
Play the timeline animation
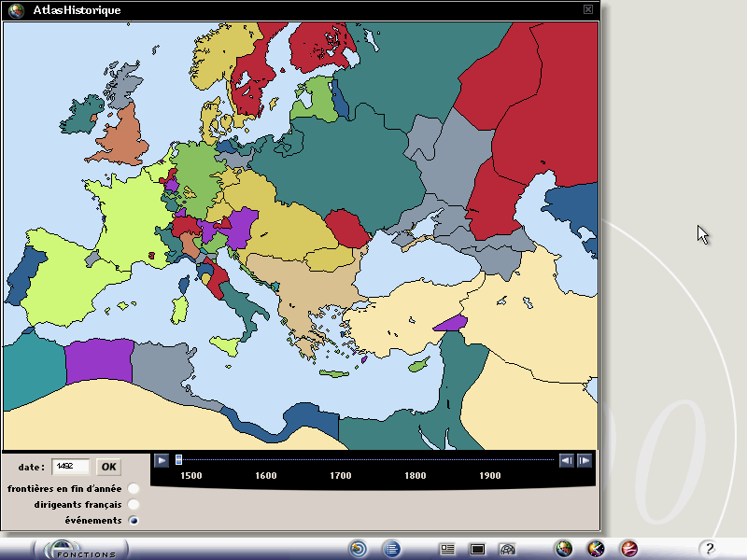point(162,460)
